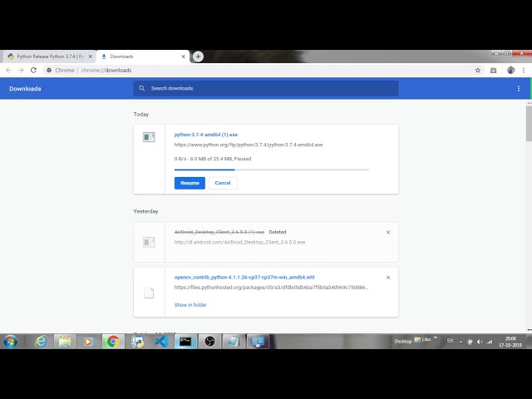This screenshot has height=399, width=532.
Task: Click the Desktop toolbar in taskbar
Action: (402, 342)
